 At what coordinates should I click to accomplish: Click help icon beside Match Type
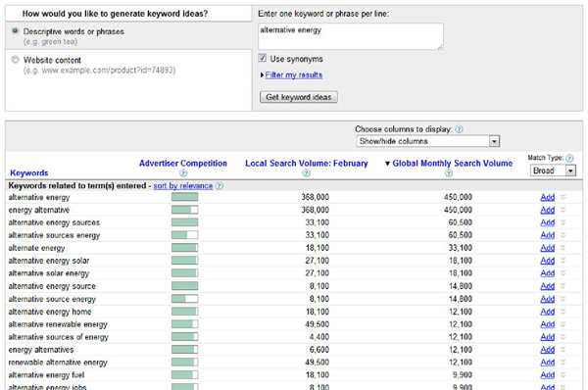[569, 158]
